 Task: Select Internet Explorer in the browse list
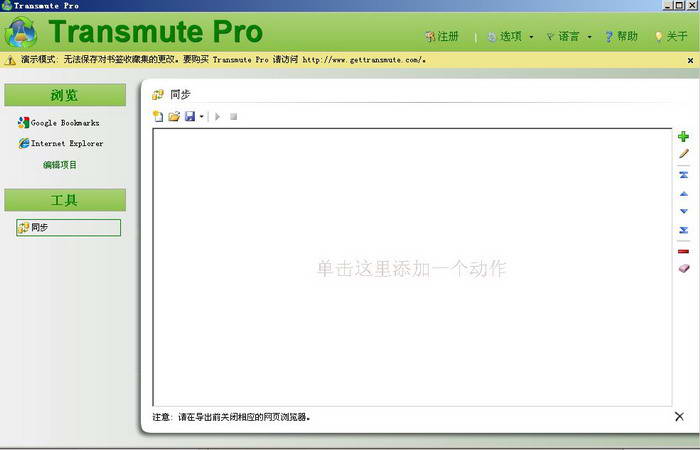[61, 143]
